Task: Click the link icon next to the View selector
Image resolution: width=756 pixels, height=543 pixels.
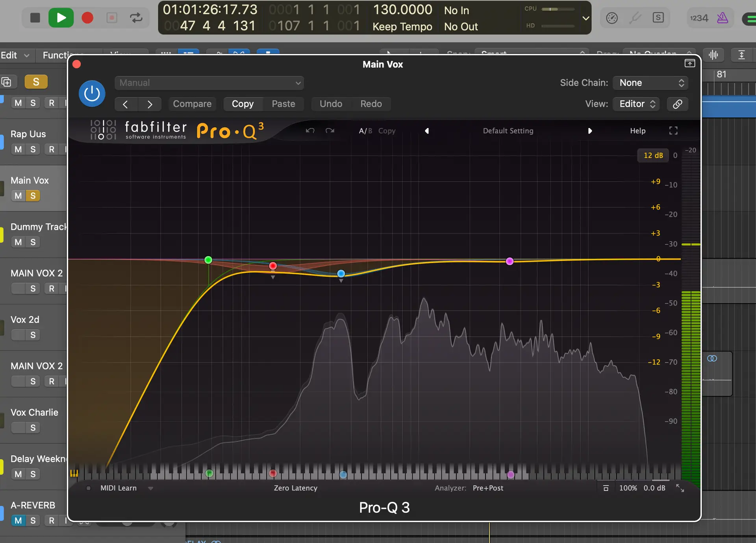Action: pyautogui.click(x=677, y=104)
